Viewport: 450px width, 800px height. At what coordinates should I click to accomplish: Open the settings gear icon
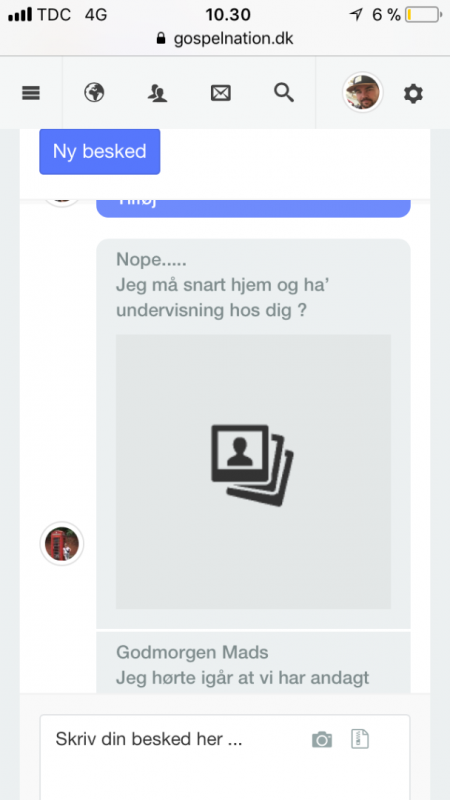[413, 94]
